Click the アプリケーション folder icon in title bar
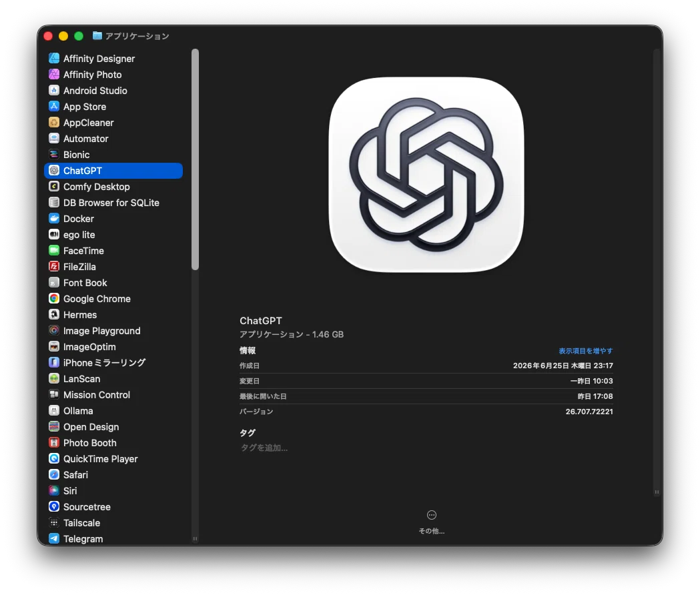This screenshot has height=595, width=700. 97,36
